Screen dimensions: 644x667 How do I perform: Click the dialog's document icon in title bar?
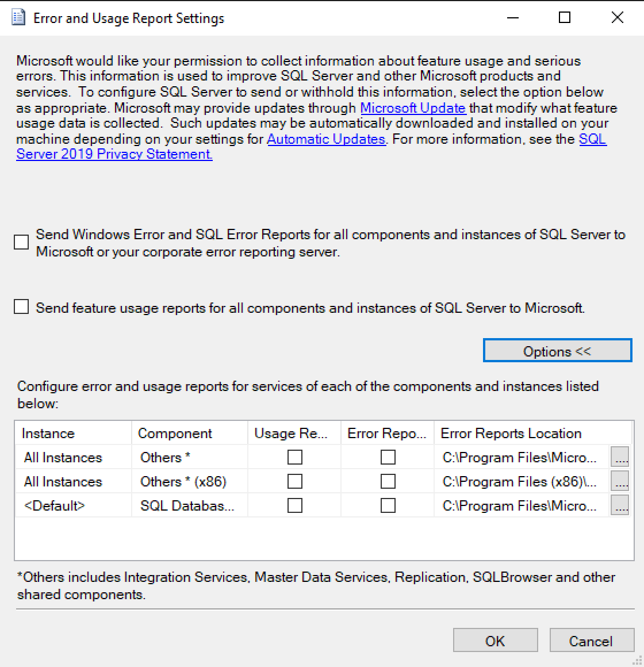(18, 18)
